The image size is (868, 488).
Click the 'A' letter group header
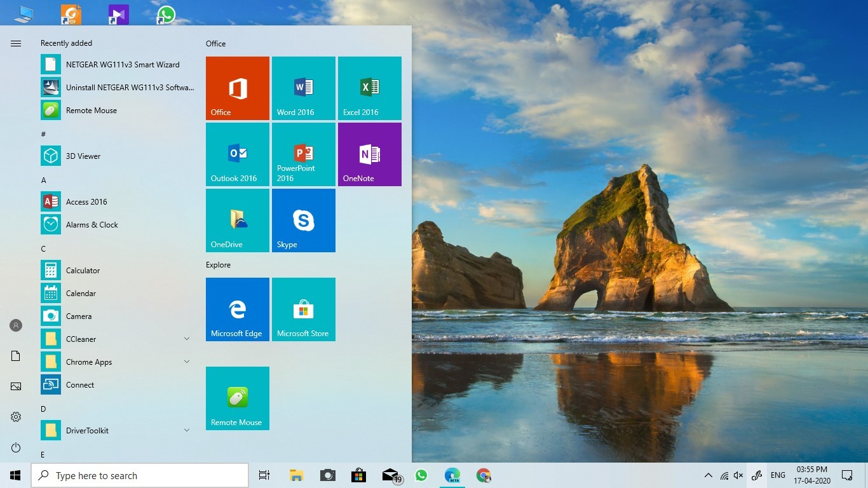click(x=43, y=180)
